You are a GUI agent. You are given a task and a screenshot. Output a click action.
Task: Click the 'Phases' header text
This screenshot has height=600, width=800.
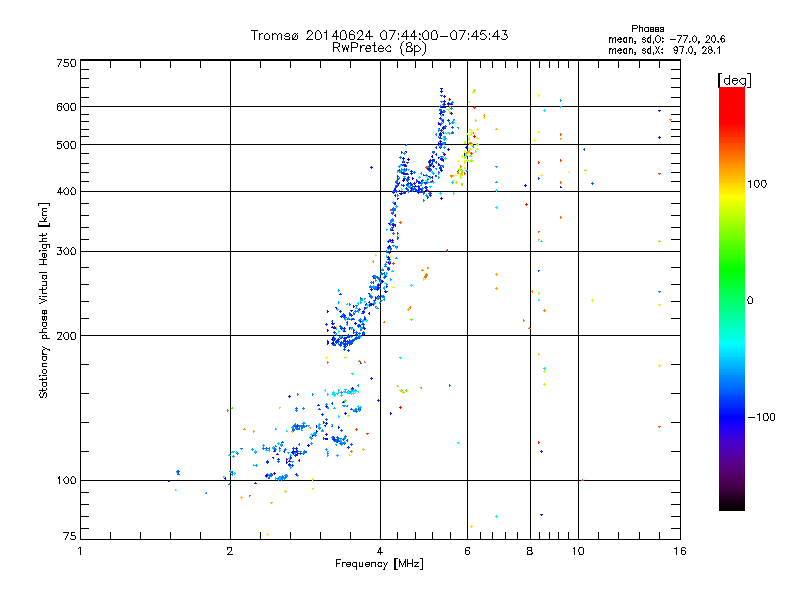point(647,29)
